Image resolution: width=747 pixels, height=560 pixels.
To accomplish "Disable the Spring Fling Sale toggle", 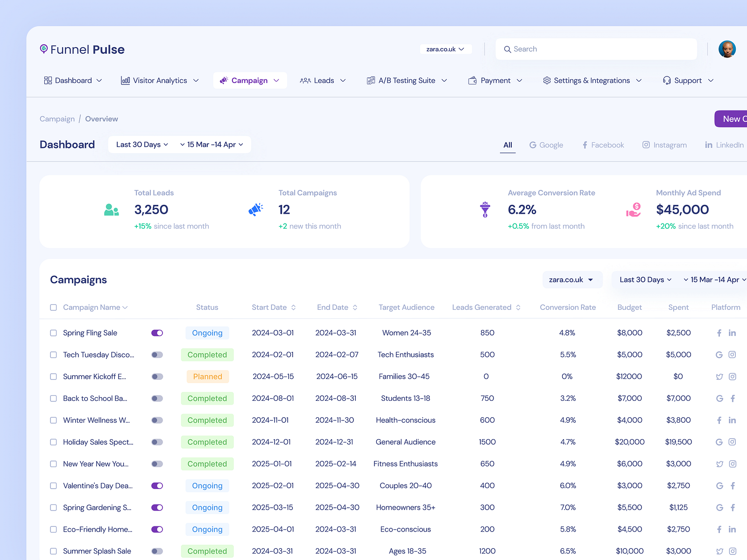I will [157, 333].
